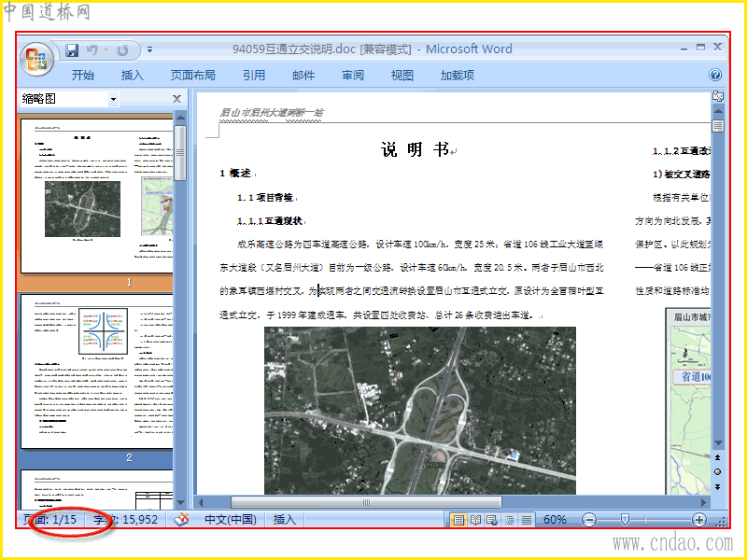747x560 pixels.
Task: Open the undo history dropdown arrow
Action: 106,50
